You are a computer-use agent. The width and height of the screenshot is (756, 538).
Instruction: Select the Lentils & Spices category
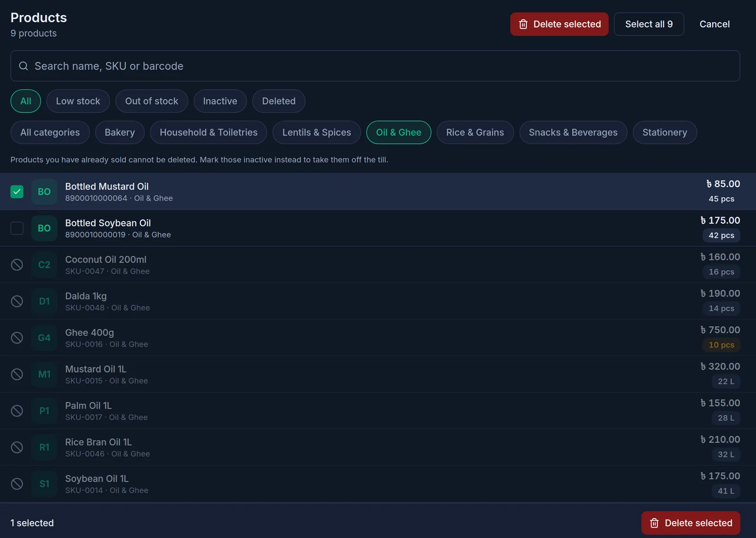click(317, 132)
